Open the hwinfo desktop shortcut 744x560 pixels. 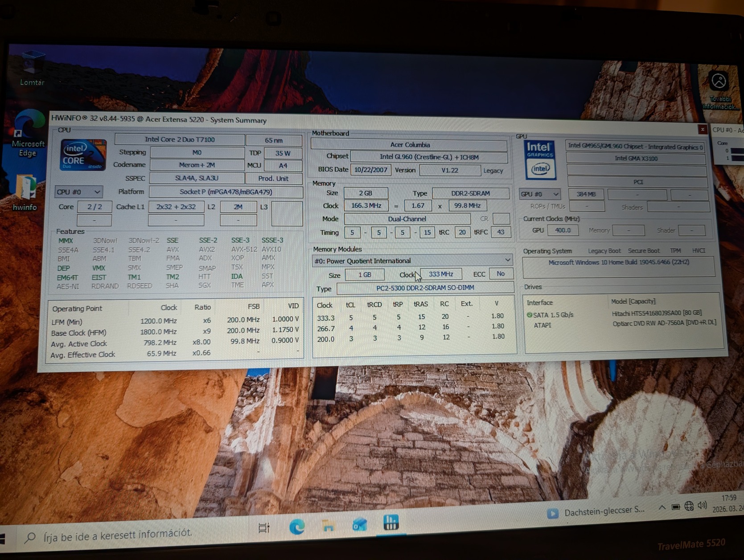(x=25, y=192)
